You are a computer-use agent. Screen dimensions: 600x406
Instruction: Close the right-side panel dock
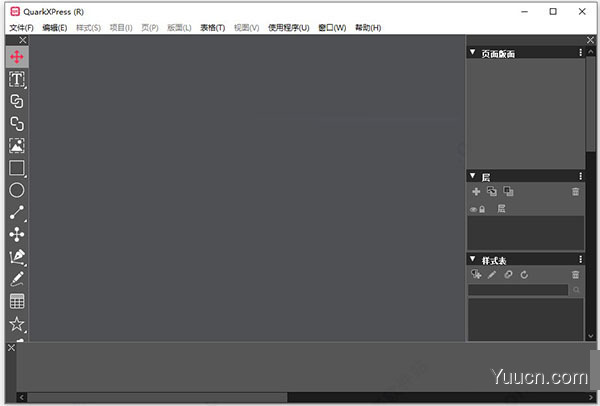pos(590,40)
